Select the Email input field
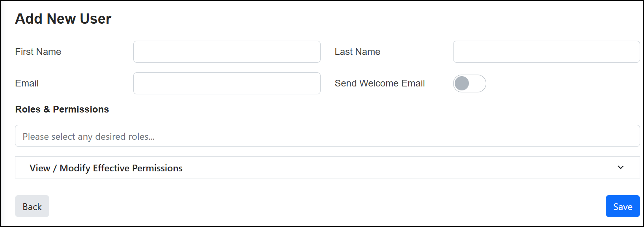The image size is (644, 227). [227, 83]
